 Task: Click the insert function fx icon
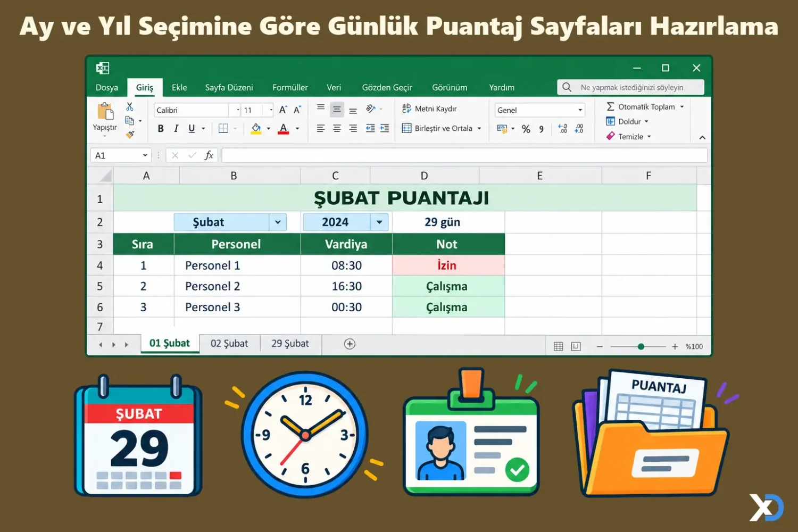209,155
